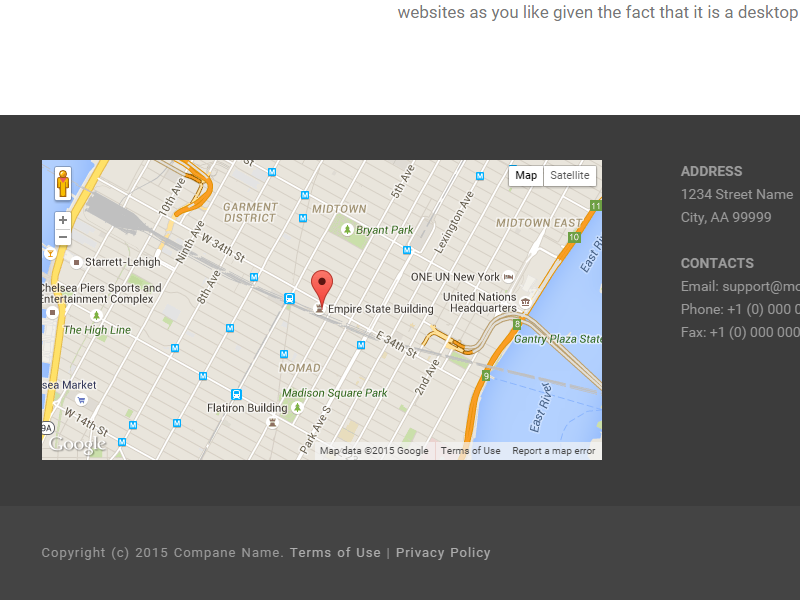Click the Madison Square Park tree icon

(x=297, y=407)
